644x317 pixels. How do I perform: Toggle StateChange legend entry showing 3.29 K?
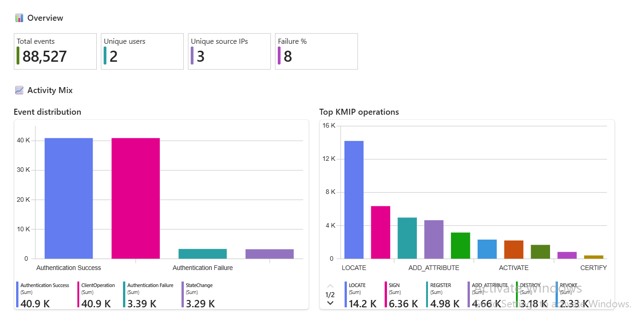[x=198, y=295]
